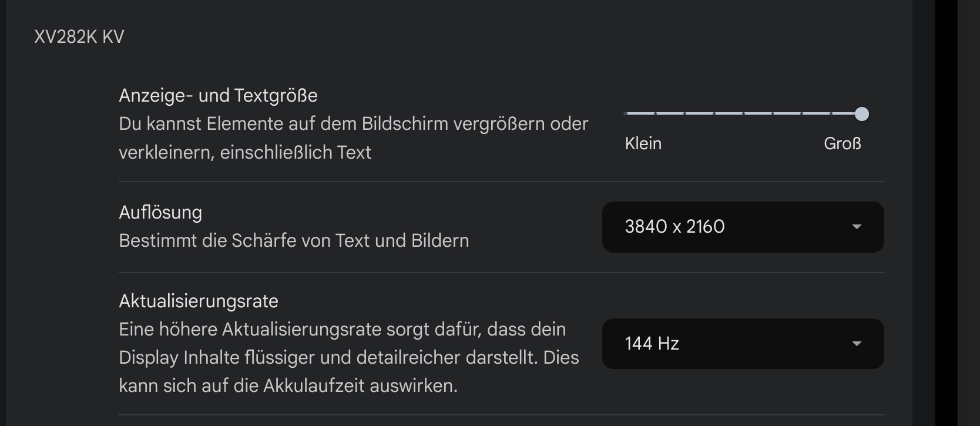The width and height of the screenshot is (980, 426).
Task: Select the 144 Hz value text
Action: [x=652, y=344]
